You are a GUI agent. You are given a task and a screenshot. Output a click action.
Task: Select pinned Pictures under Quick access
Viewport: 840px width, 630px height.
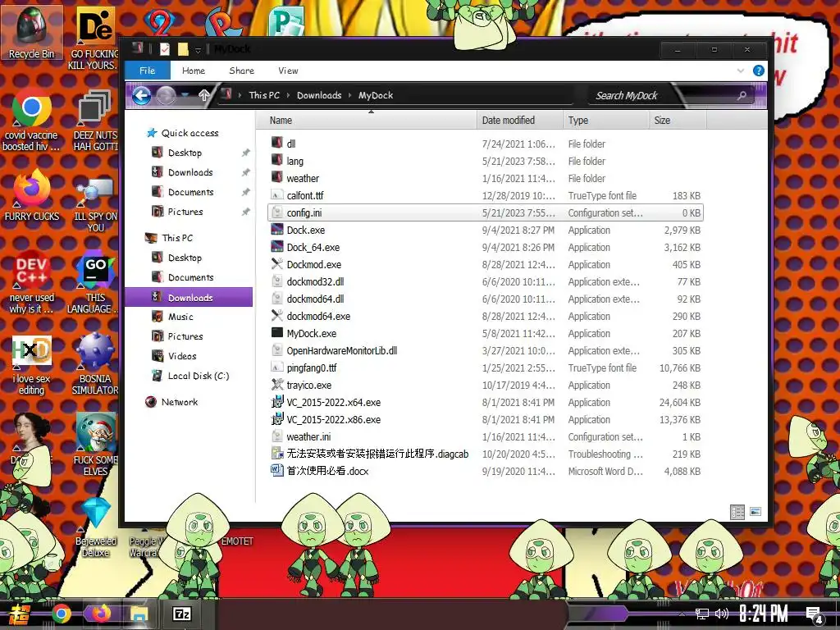(x=185, y=212)
